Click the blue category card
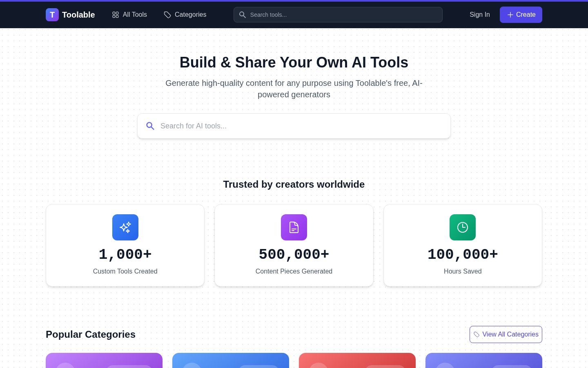Viewport: 588px width, 368px height. [231, 361]
